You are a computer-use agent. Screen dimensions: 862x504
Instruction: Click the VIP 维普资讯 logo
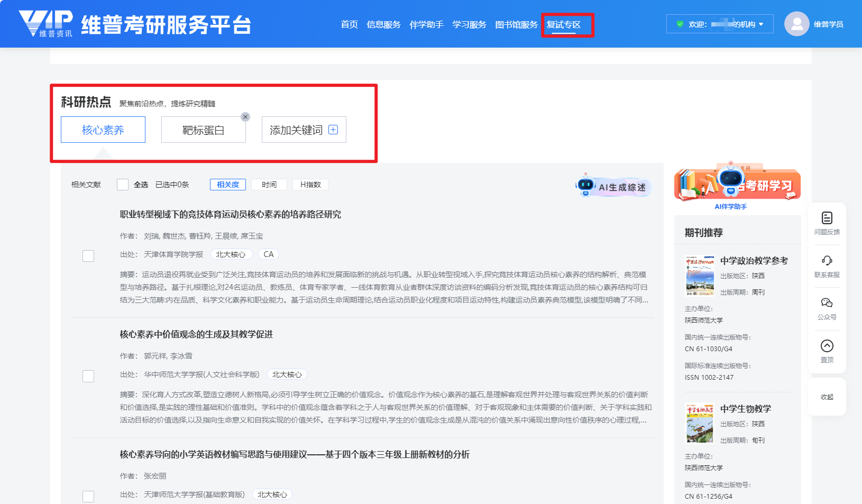[x=46, y=24]
